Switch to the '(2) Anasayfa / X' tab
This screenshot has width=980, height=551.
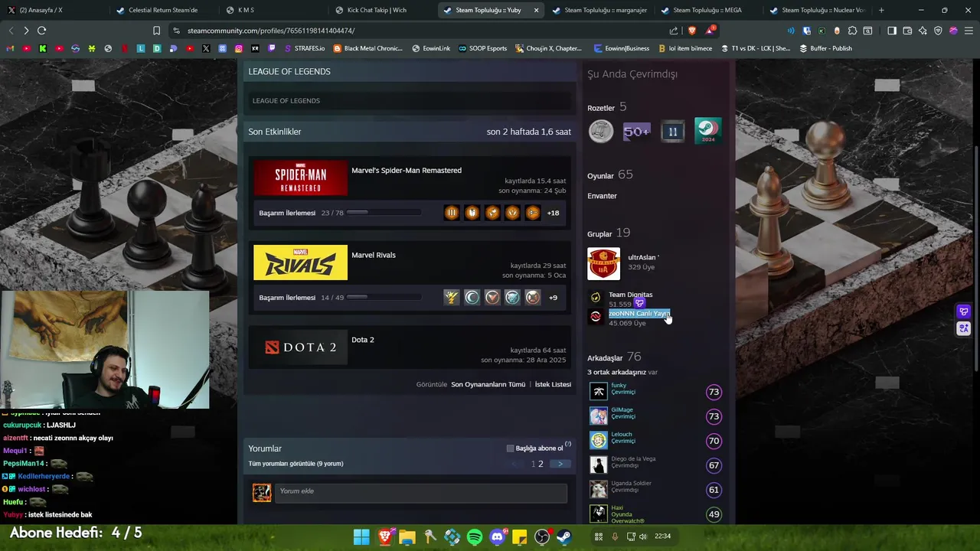[x=41, y=10]
